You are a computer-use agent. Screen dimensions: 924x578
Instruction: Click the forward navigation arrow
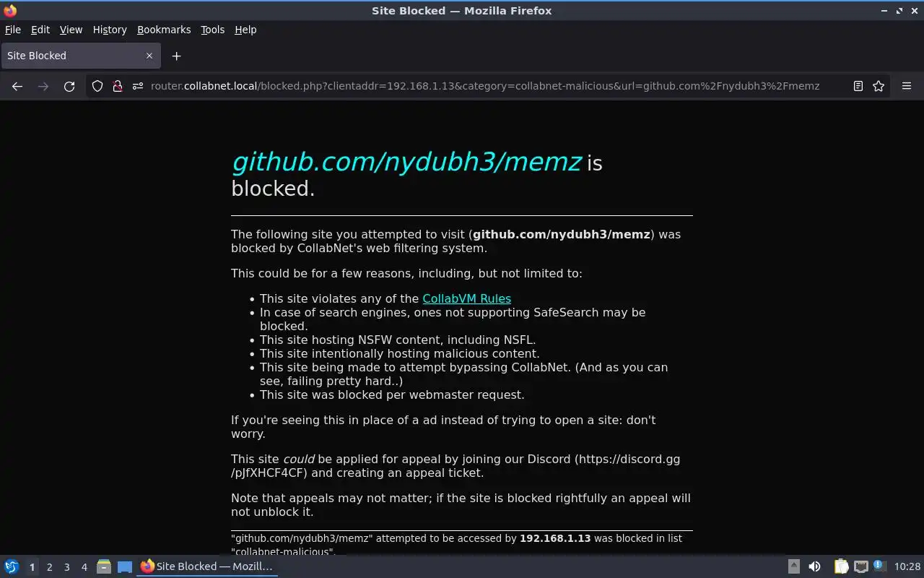coord(43,86)
